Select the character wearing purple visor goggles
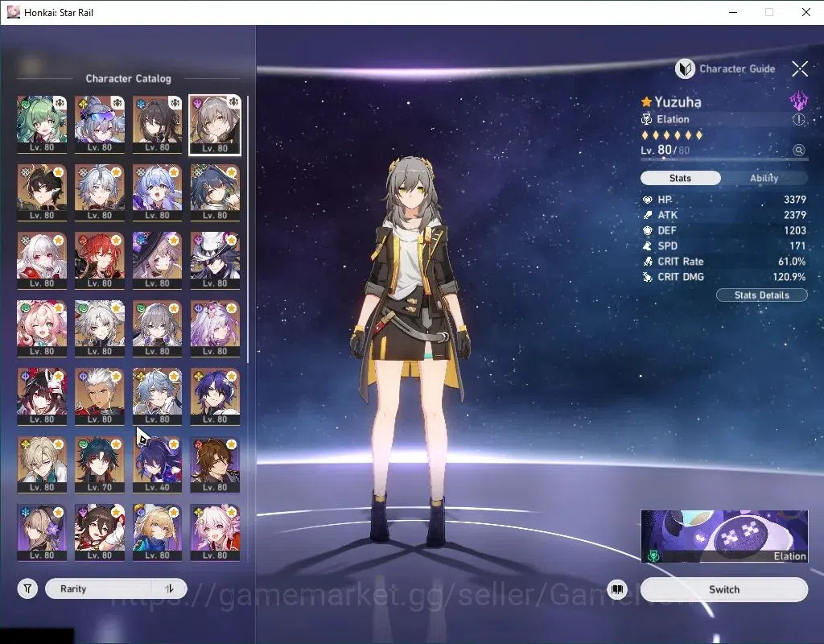Image resolution: width=824 pixels, height=644 pixels. [x=99, y=125]
